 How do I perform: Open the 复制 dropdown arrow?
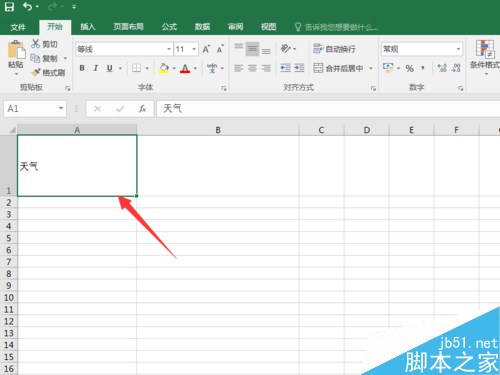pyautogui.click(x=65, y=58)
